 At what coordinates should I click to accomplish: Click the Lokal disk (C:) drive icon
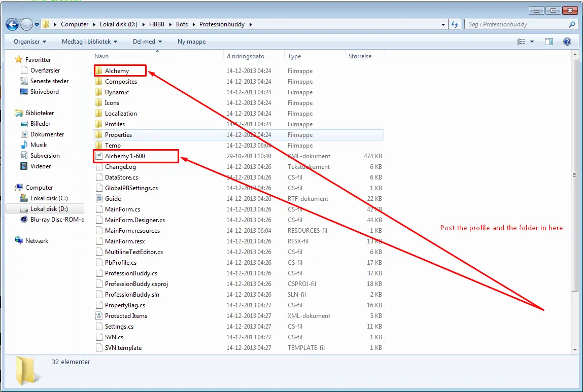coord(24,198)
